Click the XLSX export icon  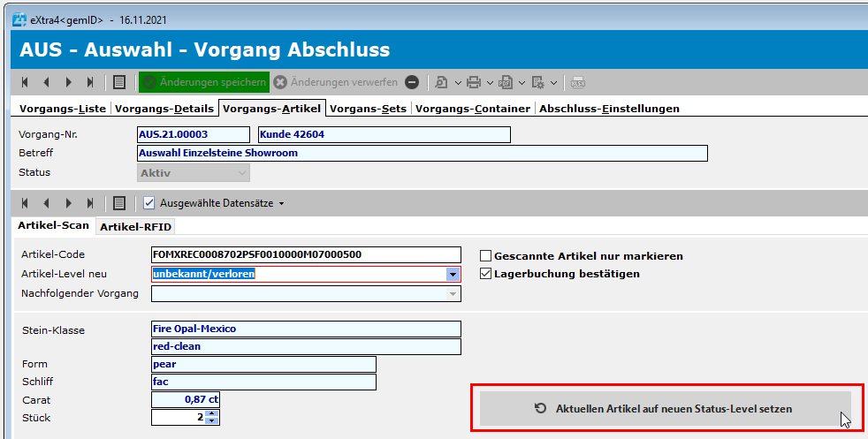[x=578, y=82]
